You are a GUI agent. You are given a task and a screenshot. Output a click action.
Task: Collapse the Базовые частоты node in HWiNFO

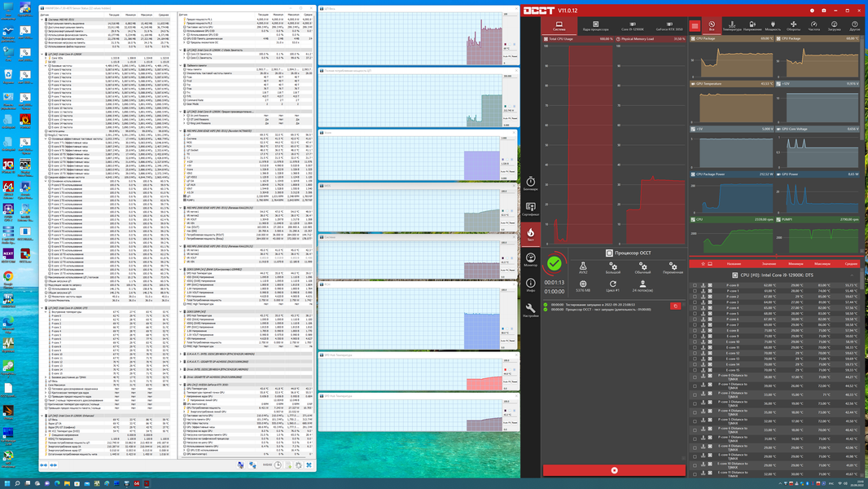point(46,66)
